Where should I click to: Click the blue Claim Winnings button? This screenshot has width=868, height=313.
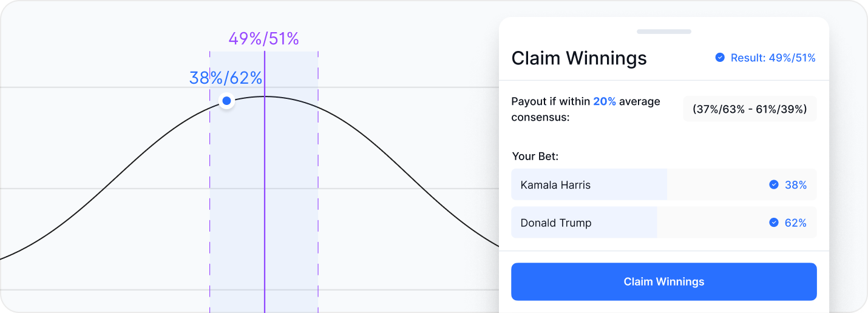click(x=663, y=281)
